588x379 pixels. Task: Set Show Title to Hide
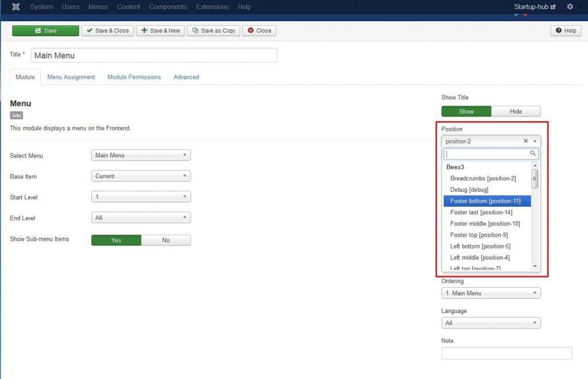tap(516, 111)
